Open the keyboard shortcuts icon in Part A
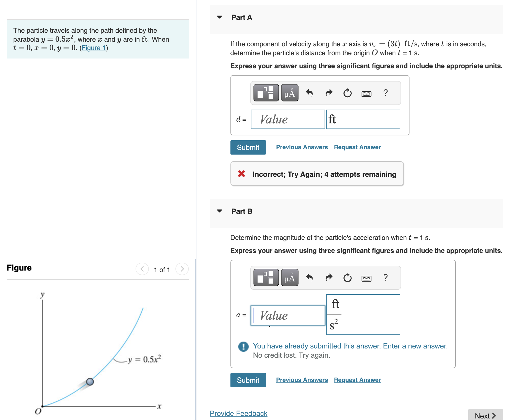Image resolution: width=510 pixels, height=420 pixels. click(x=366, y=93)
